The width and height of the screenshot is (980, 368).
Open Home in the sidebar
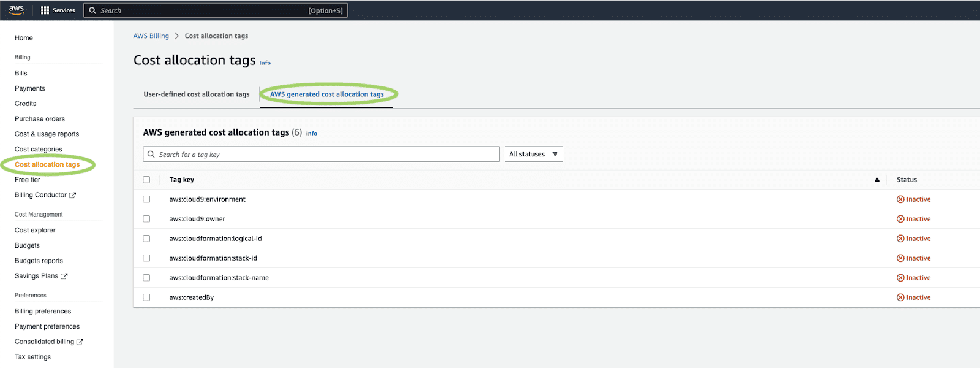pos(24,38)
